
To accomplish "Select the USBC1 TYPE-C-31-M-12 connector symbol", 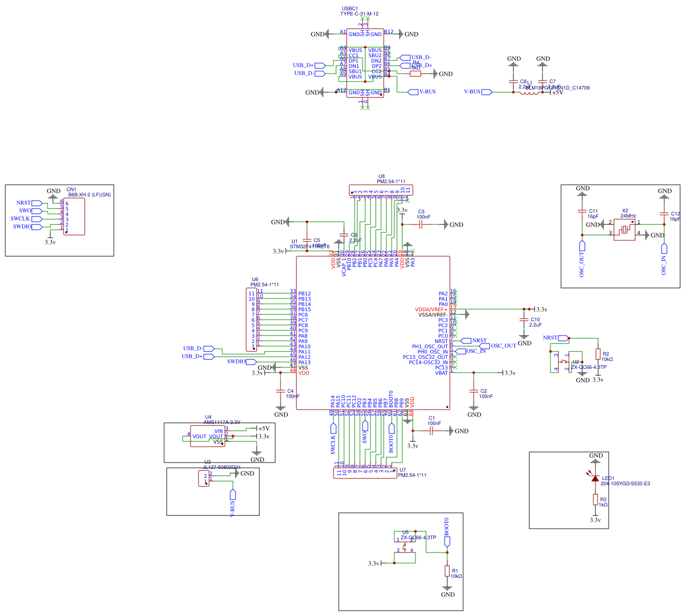I will tap(364, 62).
